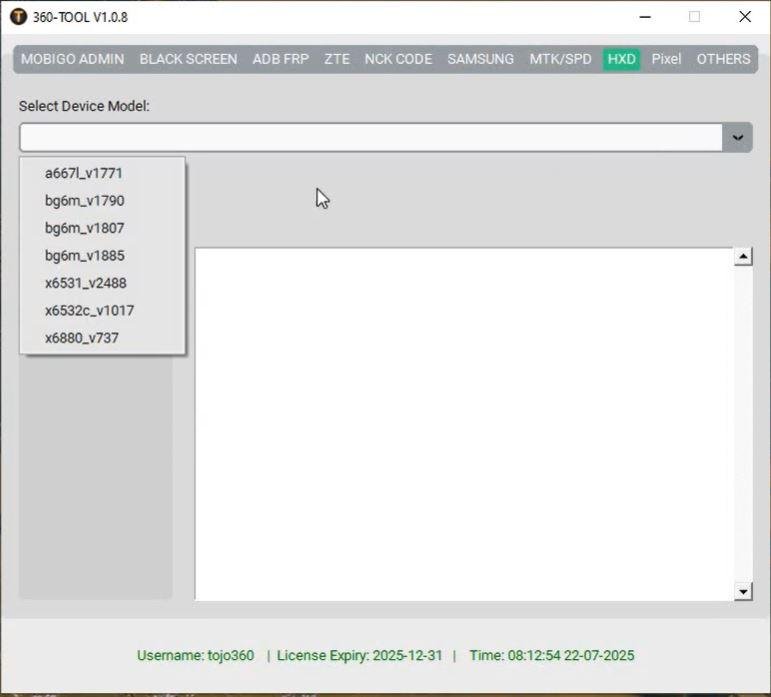Open the Pixel tab

666,59
